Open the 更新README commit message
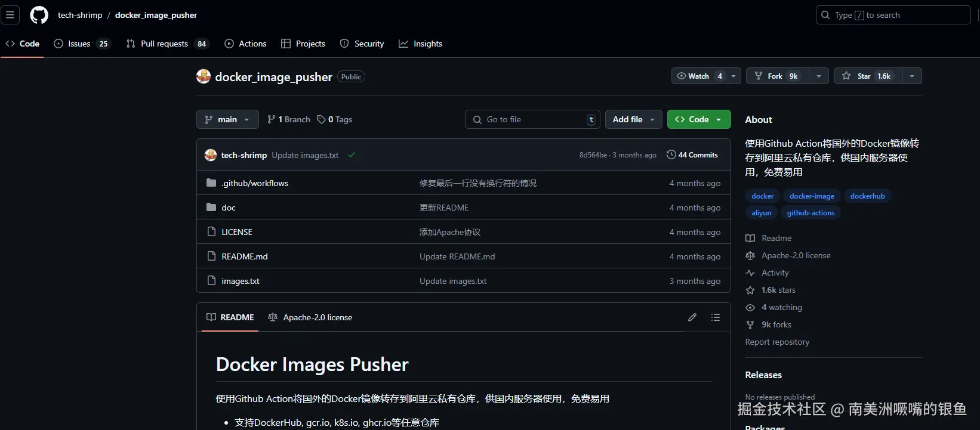Screen dimensions: 980x430 click(444, 208)
